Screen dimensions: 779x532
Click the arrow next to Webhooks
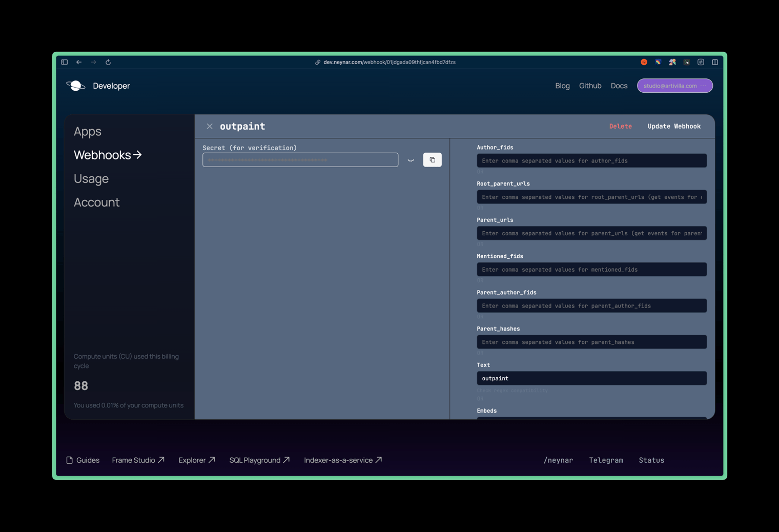point(137,155)
